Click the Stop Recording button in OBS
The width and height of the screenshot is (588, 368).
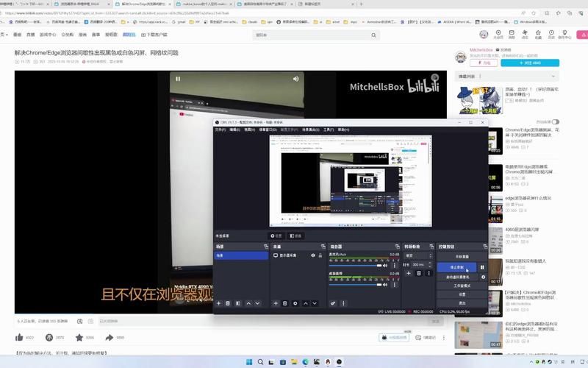pos(456,267)
